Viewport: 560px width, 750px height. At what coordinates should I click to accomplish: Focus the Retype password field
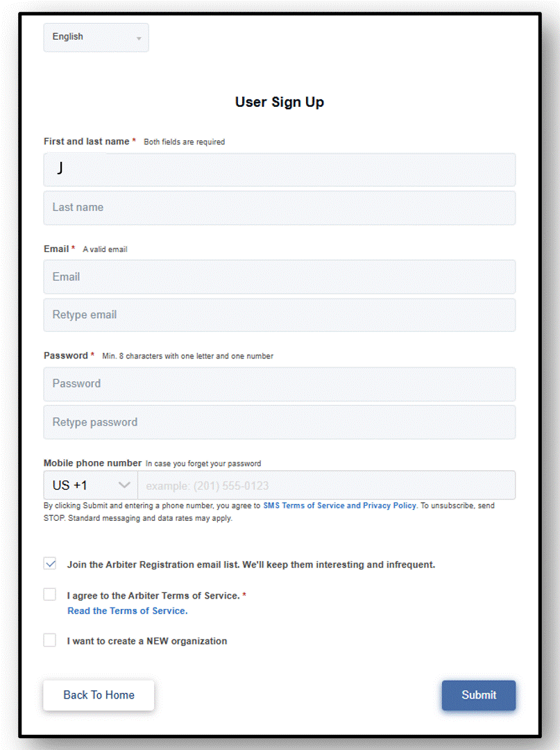(x=280, y=422)
